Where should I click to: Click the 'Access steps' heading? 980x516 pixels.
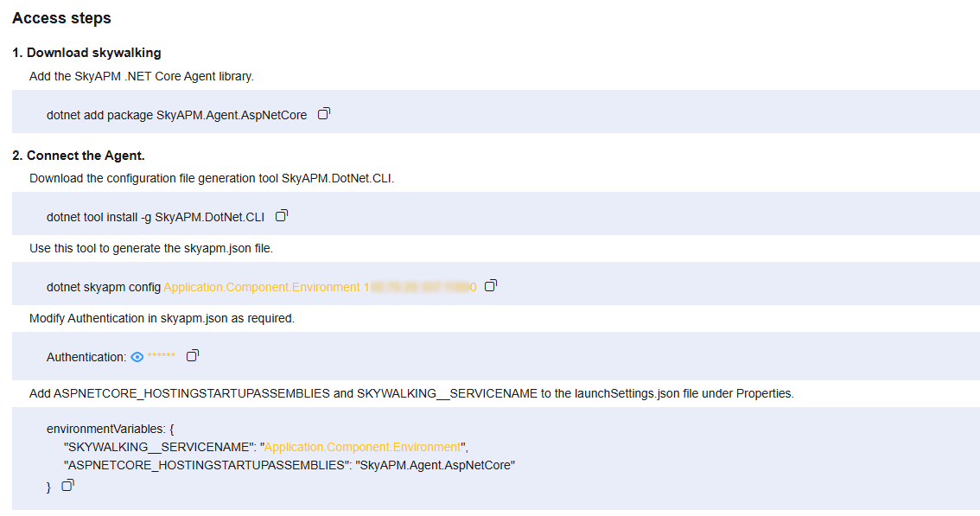tap(62, 18)
